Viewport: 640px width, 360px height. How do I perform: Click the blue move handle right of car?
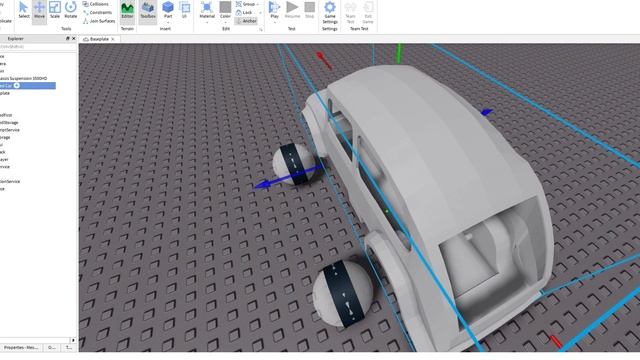pos(486,112)
